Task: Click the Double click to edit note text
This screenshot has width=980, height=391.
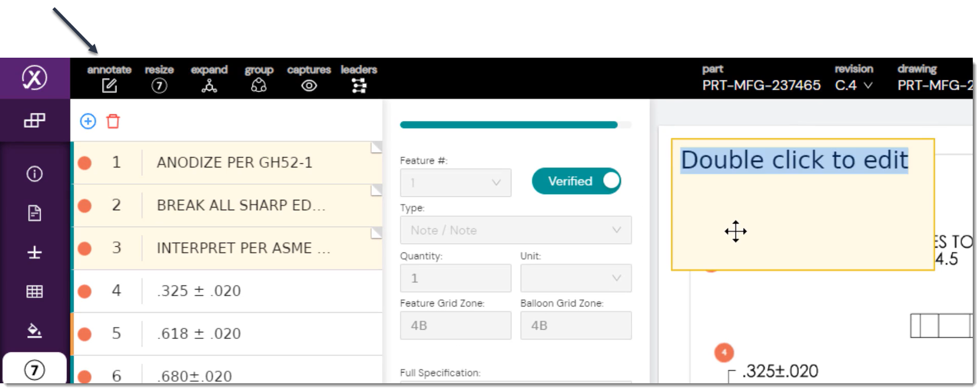Action: (x=794, y=160)
